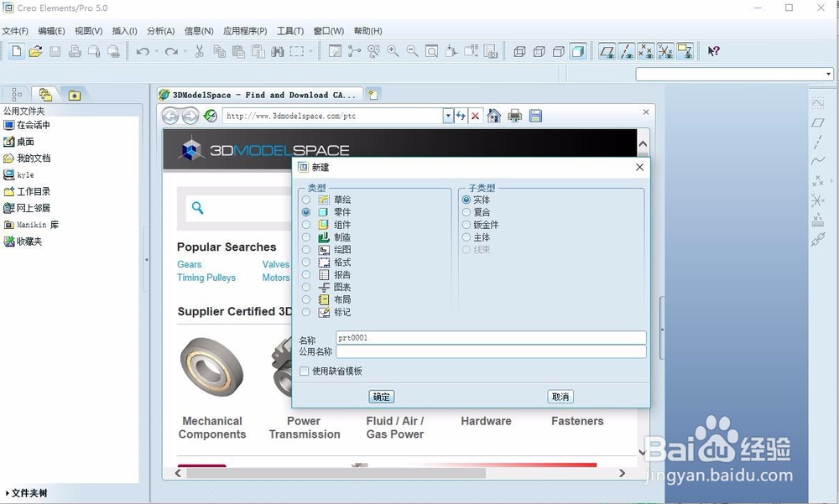Image resolution: width=839 pixels, height=504 pixels.
Task: Click the Zoom out magnifier icon
Action: click(x=412, y=51)
